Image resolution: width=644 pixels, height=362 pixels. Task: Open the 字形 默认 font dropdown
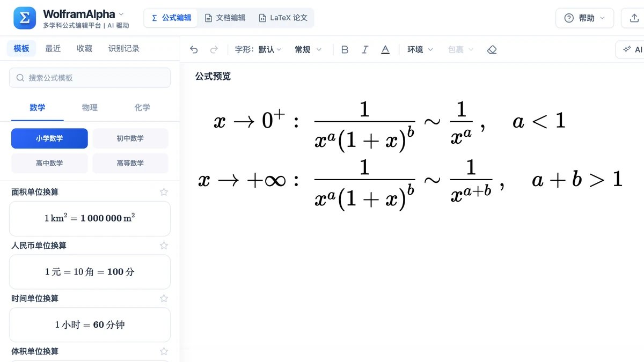(258, 49)
